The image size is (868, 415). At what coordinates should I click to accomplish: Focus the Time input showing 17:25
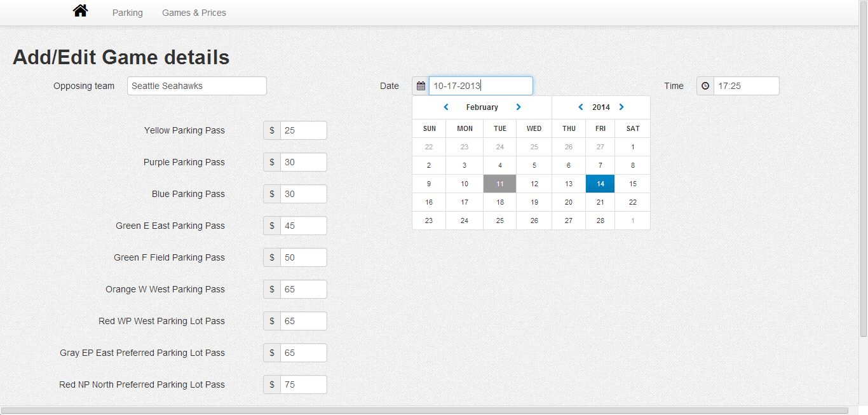(746, 86)
